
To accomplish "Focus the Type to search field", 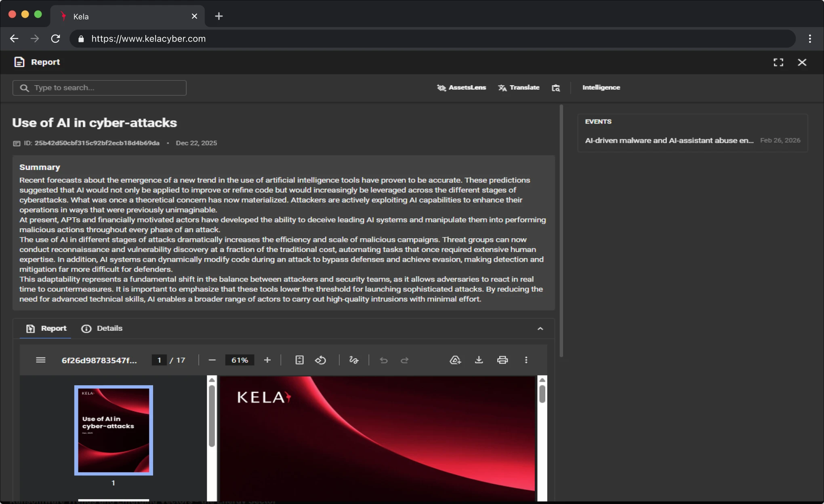I will pos(99,88).
